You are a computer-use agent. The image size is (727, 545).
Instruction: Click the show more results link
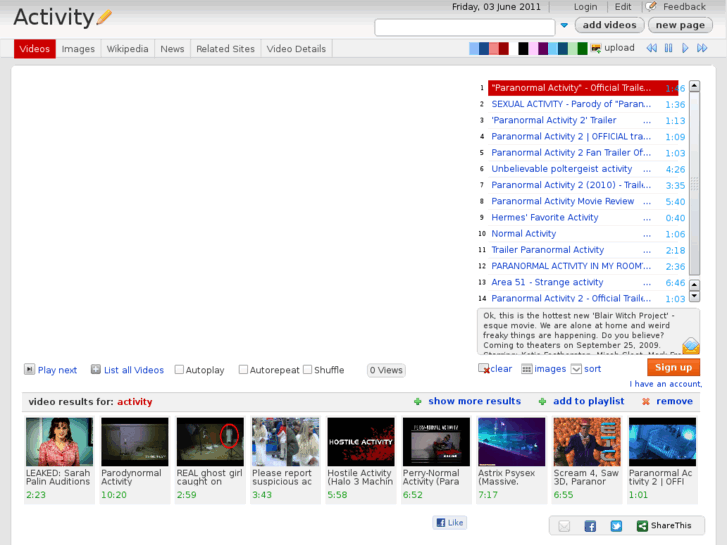[474, 401]
